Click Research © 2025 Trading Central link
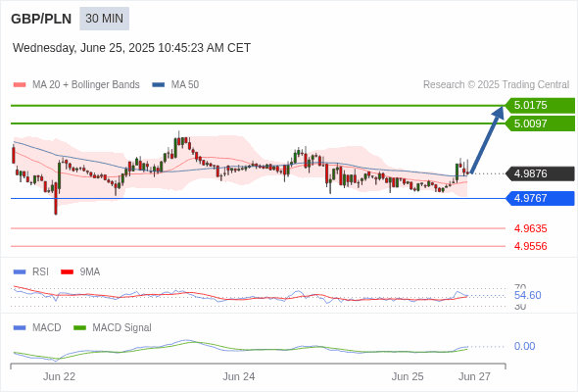 point(496,85)
